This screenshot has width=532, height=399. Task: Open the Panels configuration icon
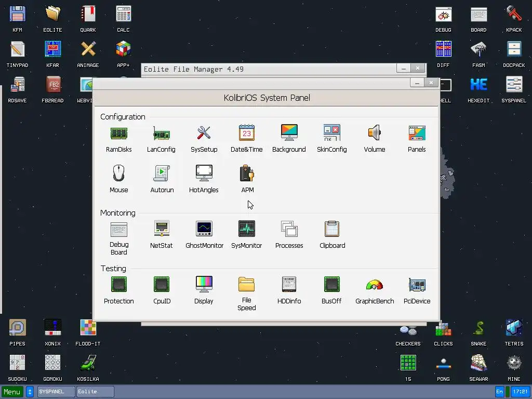[x=417, y=132]
